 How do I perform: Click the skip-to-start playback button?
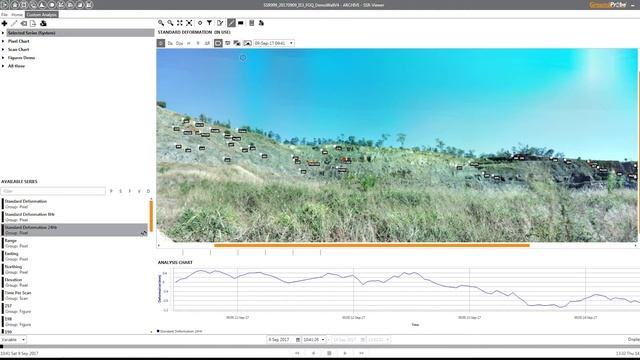[297, 353]
